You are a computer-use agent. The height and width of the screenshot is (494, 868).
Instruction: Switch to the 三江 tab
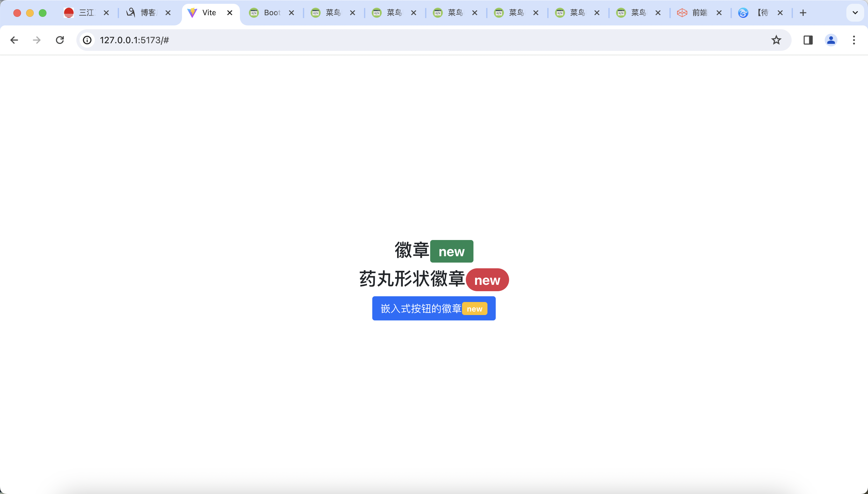[x=87, y=13]
